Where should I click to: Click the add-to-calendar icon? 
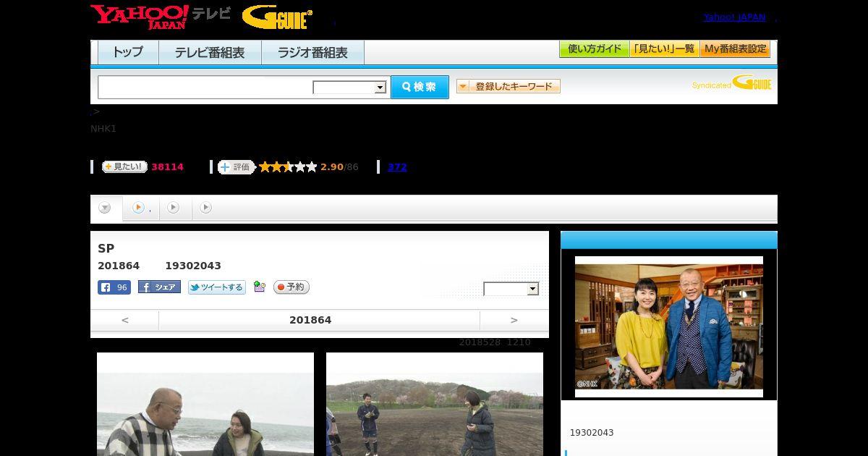(x=260, y=287)
